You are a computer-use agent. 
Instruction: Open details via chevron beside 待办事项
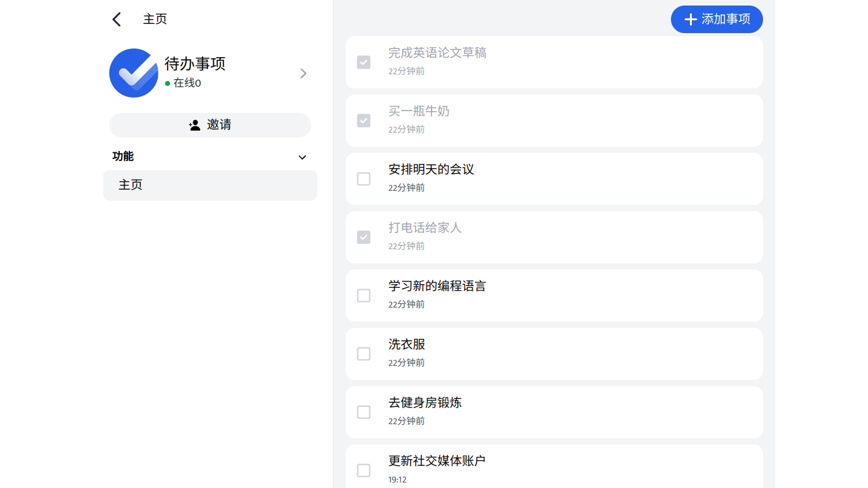303,74
